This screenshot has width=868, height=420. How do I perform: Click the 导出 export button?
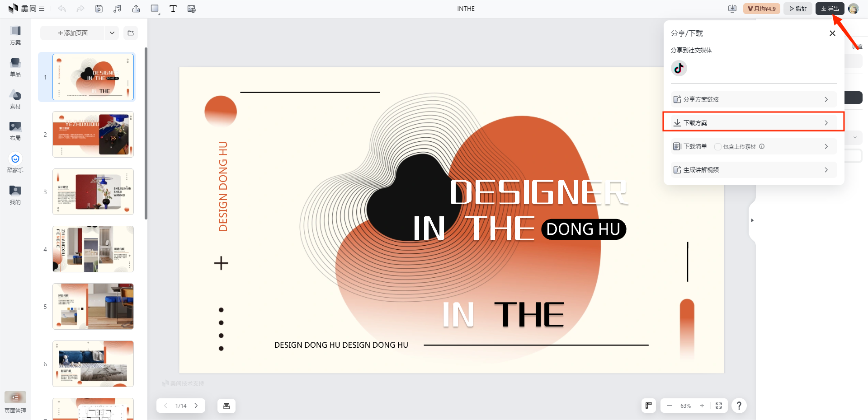click(x=830, y=9)
